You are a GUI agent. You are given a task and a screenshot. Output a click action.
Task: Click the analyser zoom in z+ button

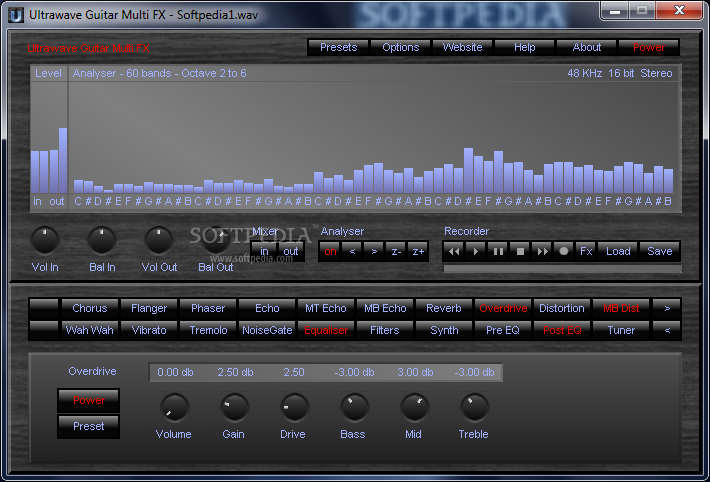tap(417, 251)
